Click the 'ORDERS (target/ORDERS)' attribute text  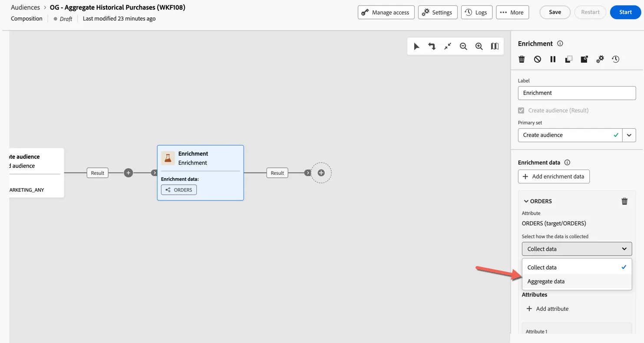(554, 223)
